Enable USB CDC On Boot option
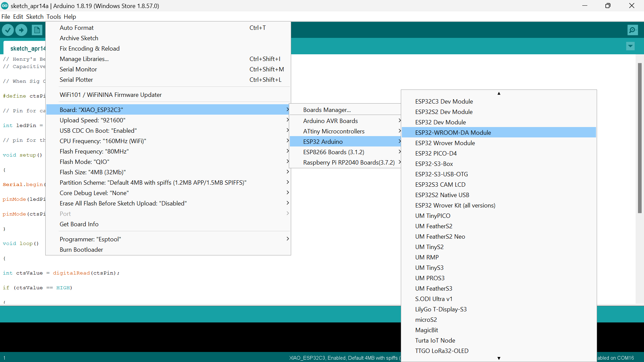Screen dimensions: 644x362 coord(98,130)
